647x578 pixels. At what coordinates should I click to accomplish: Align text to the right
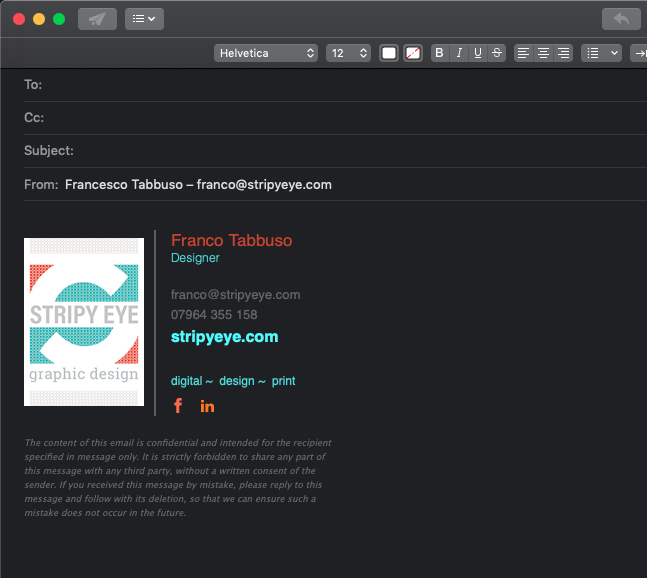pyautogui.click(x=563, y=53)
